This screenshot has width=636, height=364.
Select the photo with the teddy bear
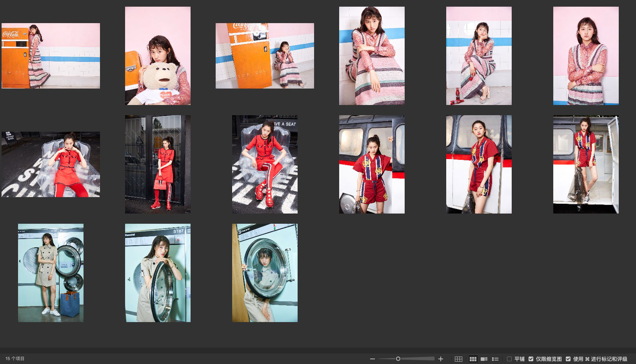(158, 56)
